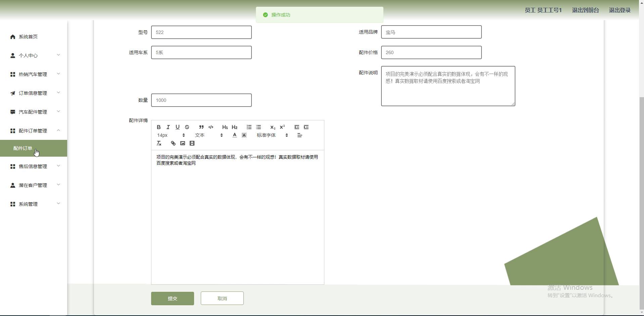Screen dimensions: 644x316
Task: Open the 标准字体 font family dropdown
Action: pos(272,135)
